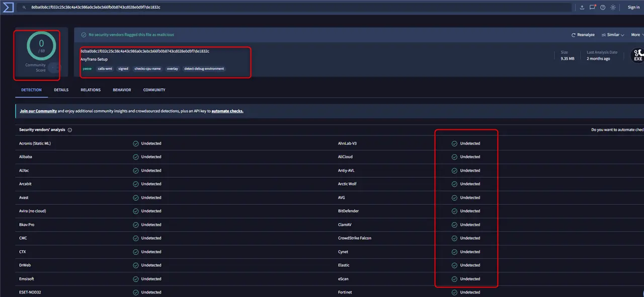Click the info icon beside Security vendors' analysis

(x=70, y=130)
